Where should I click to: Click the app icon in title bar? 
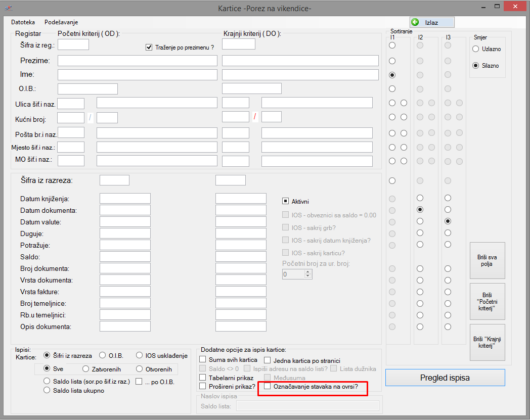pos(9,8)
